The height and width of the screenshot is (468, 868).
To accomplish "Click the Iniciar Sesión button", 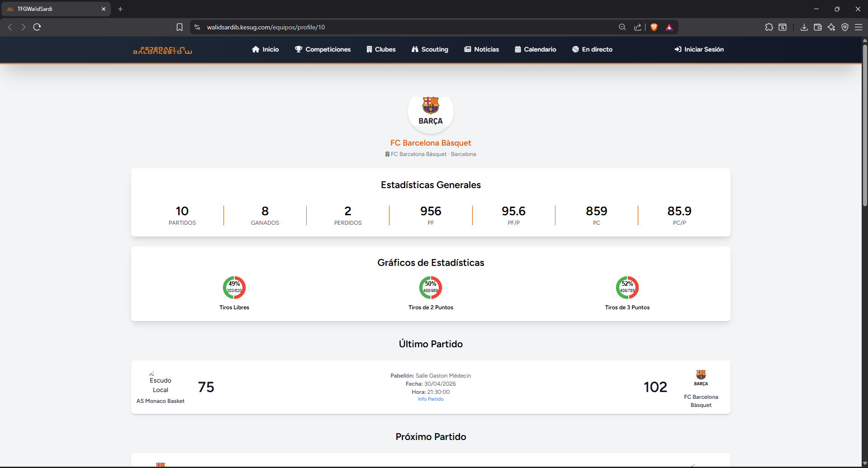I will pyautogui.click(x=699, y=49).
